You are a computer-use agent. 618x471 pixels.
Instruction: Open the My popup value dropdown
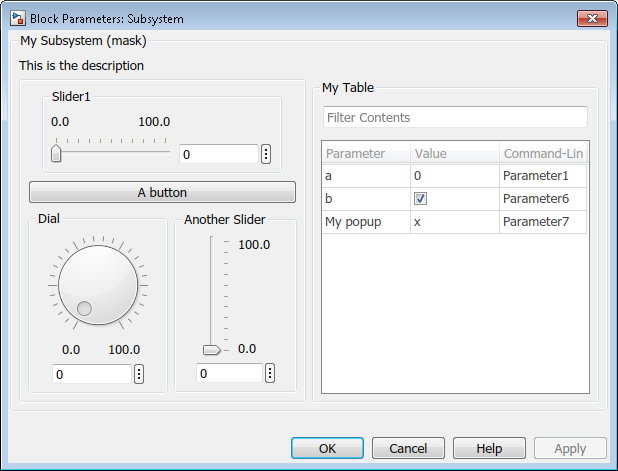[x=453, y=221]
